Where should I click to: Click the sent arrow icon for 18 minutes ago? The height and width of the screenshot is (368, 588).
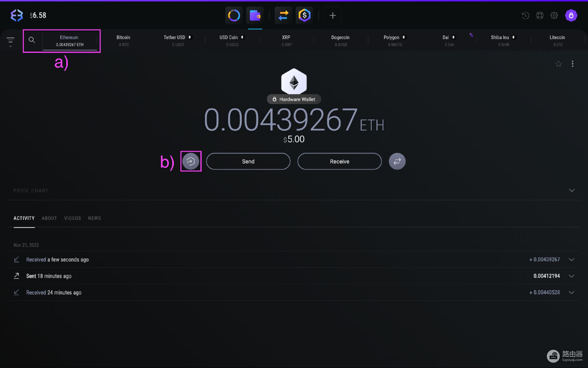tap(16, 276)
